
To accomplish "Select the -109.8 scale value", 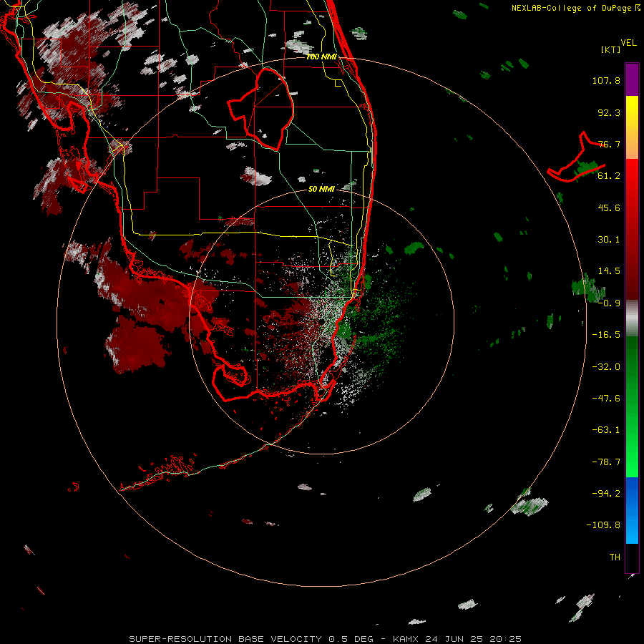I will [x=603, y=525].
